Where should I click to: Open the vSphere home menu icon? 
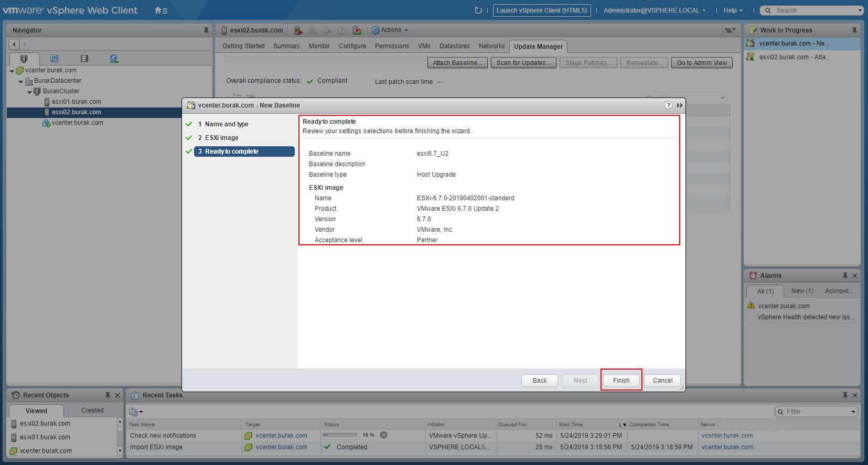pos(161,10)
